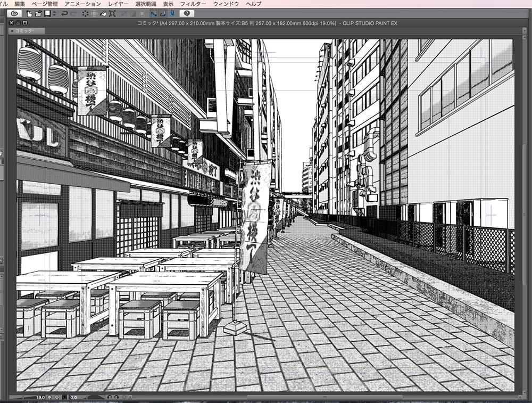Reset the view with the bottom reset icon
Image resolution: width=532 pixels, height=403 pixels.
point(124,397)
